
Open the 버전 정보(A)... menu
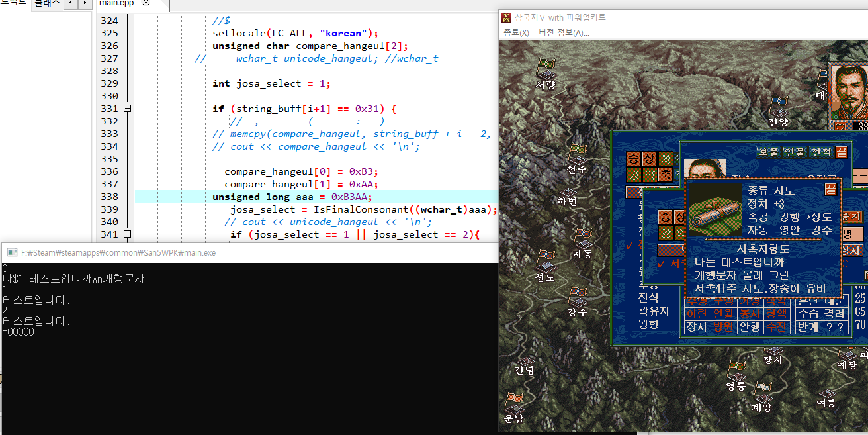[x=564, y=32]
